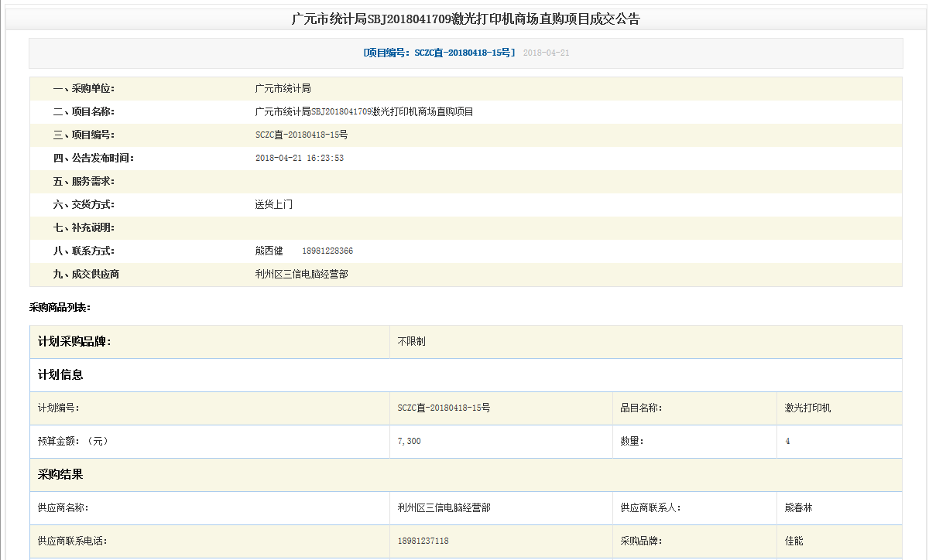This screenshot has width=929, height=560.
Task: Click the supplier contact name 熊春林
Action: point(798,507)
